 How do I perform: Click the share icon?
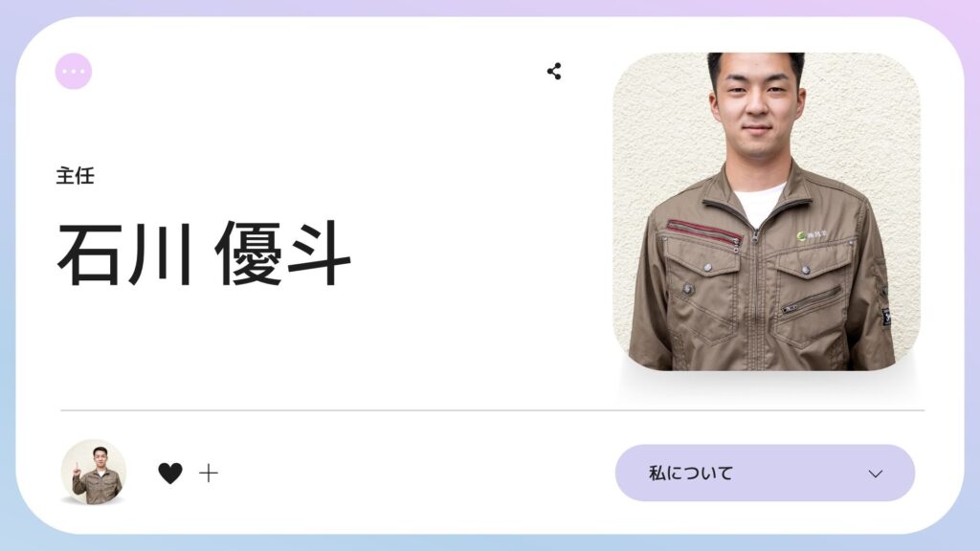point(554,71)
